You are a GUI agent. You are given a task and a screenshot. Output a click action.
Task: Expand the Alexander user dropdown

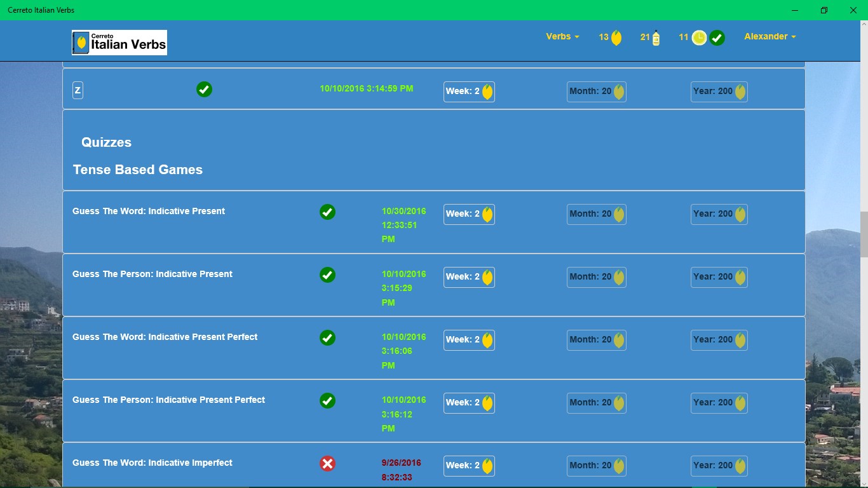770,37
